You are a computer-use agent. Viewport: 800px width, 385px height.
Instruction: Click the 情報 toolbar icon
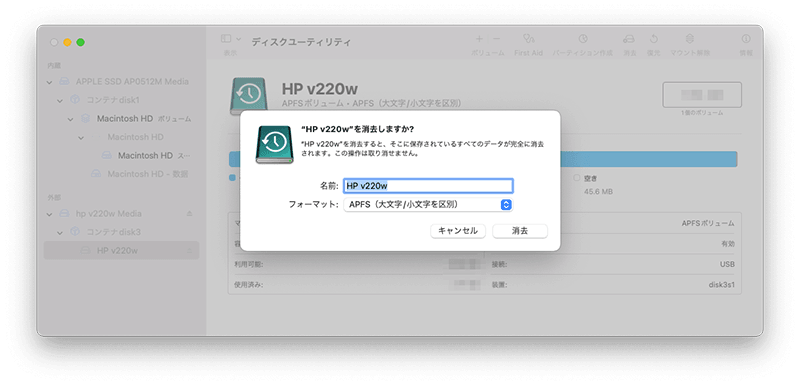[x=746, y=39]
